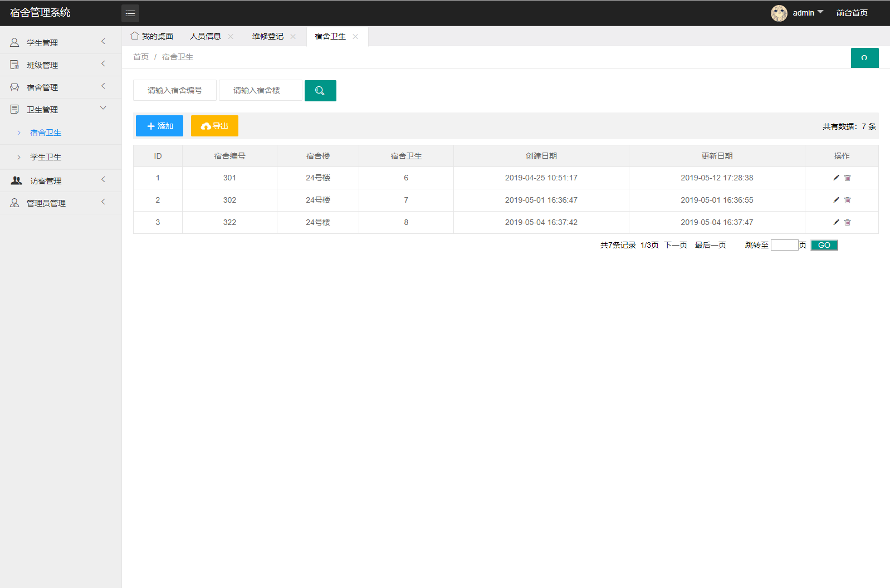
Task: Click the hamburger menu toggle icon
Action: tap(130, 13)
